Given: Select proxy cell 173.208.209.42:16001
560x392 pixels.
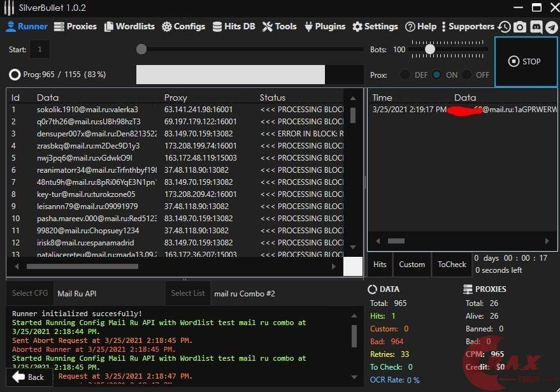Looking at the screenshot, I should (x=200, y=194).
